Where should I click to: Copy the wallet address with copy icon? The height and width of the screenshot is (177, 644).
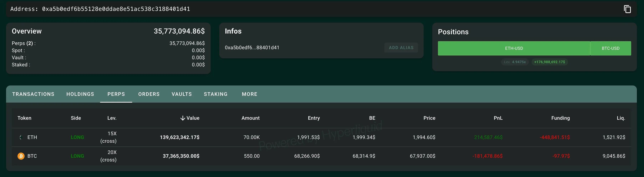(627, 9)
